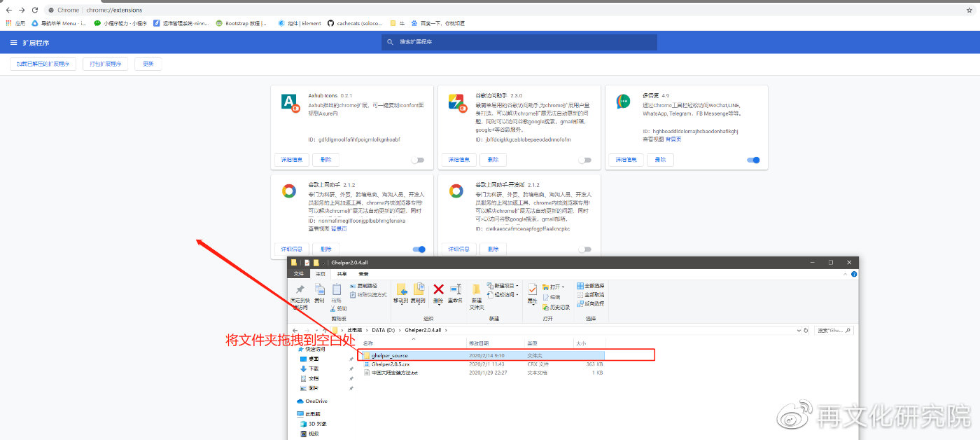Click the 属性 properties icon in Explorer
This screenshot has height=440, width=980.
[x=533, y=289]
